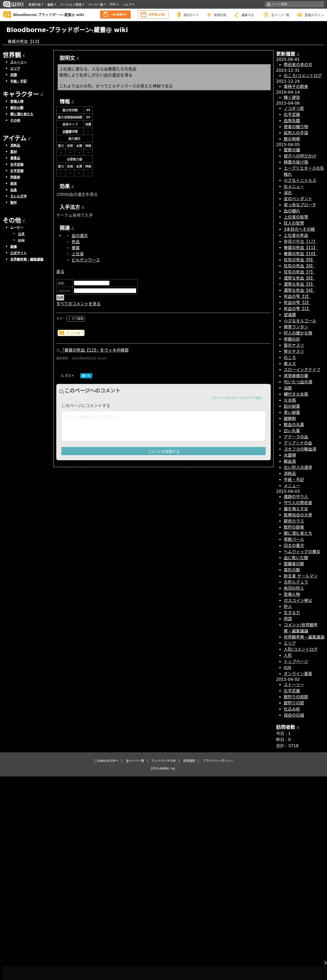Click the 登録/ログイン user icon

coord(299,15)
